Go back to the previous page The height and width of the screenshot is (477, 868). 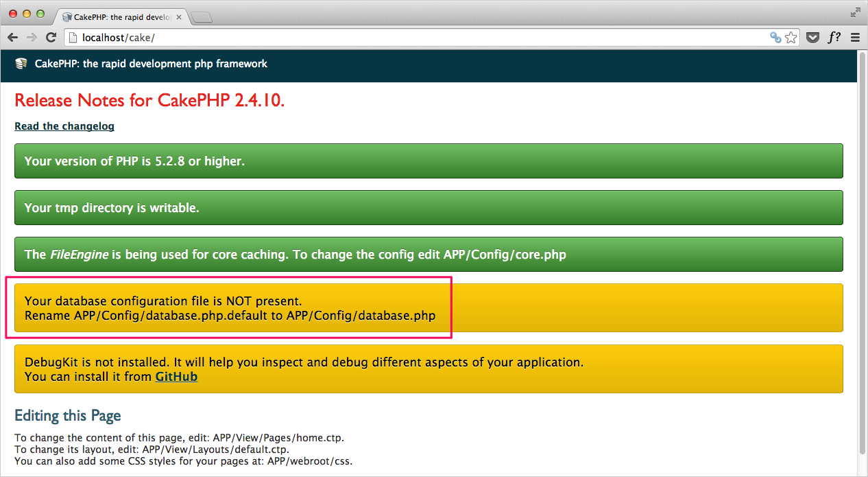click(x=13, y=38)
